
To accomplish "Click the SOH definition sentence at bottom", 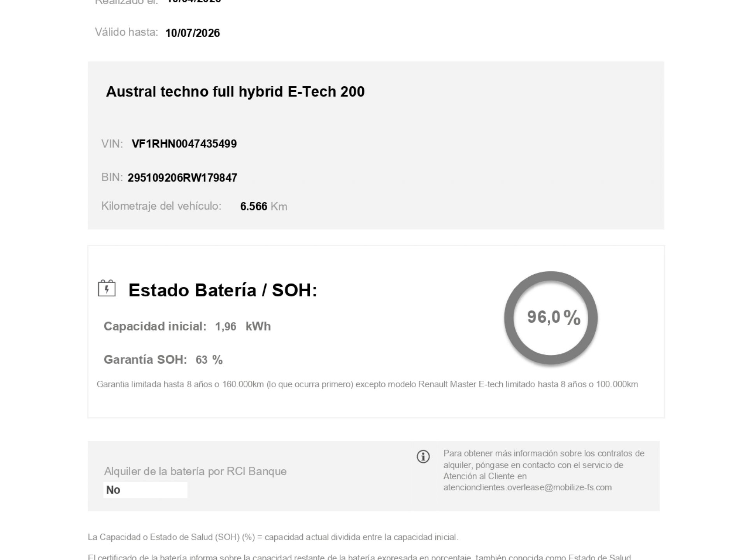I will (273, 537).
